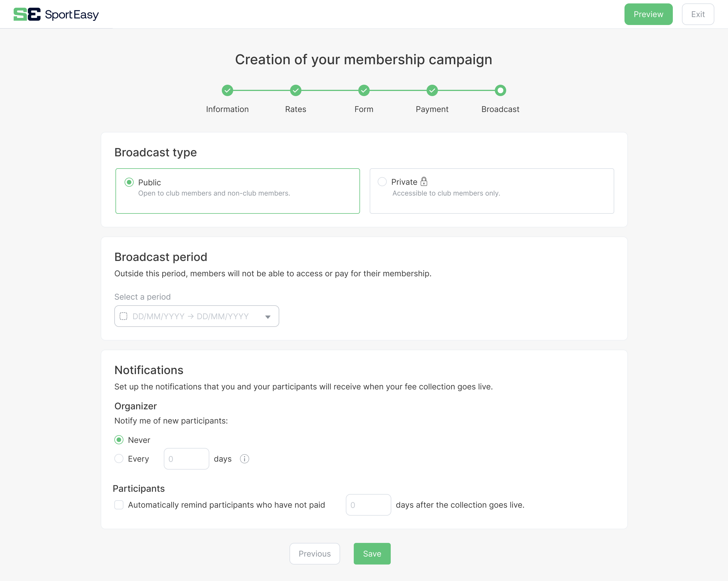Click the calendar icon in period field
Screen dimensions: 728x581
[124, 316]
